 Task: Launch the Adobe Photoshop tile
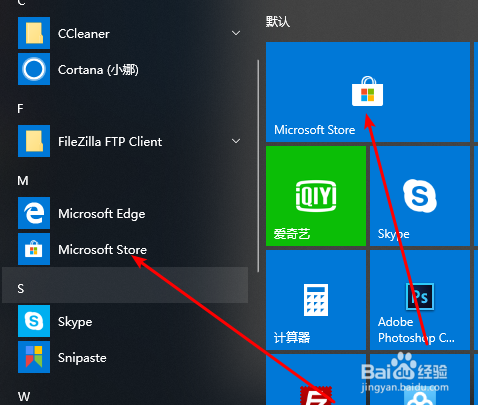coord(420,300)
